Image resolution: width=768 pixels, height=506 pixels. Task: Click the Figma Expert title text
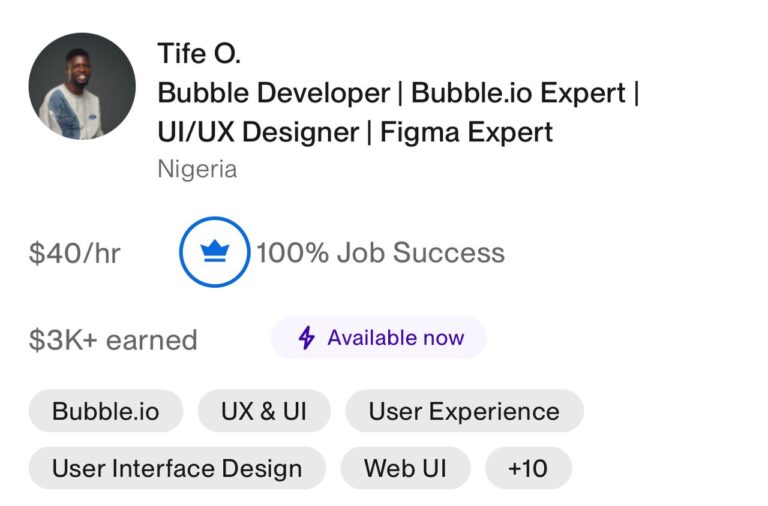(466, 132)
